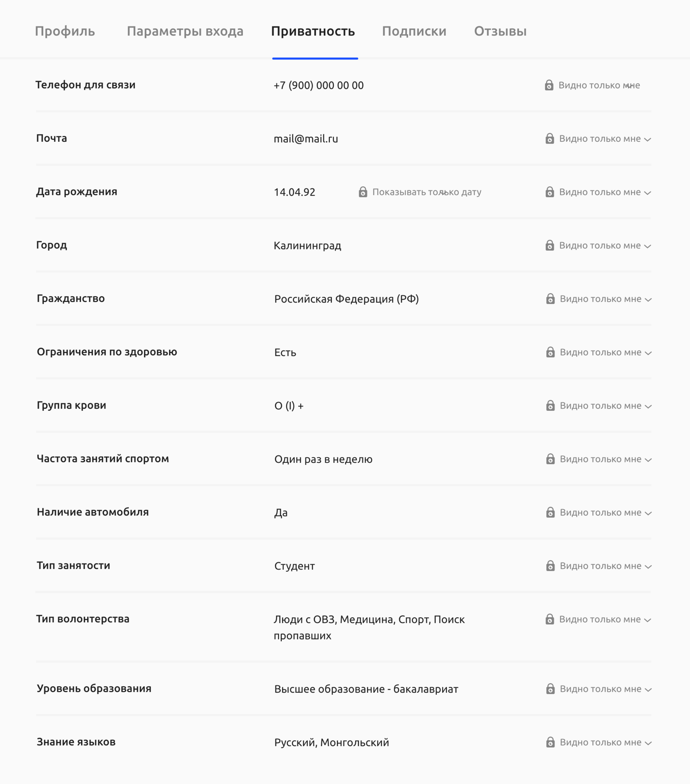Expand visibility dropdown for Частота занятий спортом
Image resolution: width=690 pixels, height=784 pixels.
[648, 460]
